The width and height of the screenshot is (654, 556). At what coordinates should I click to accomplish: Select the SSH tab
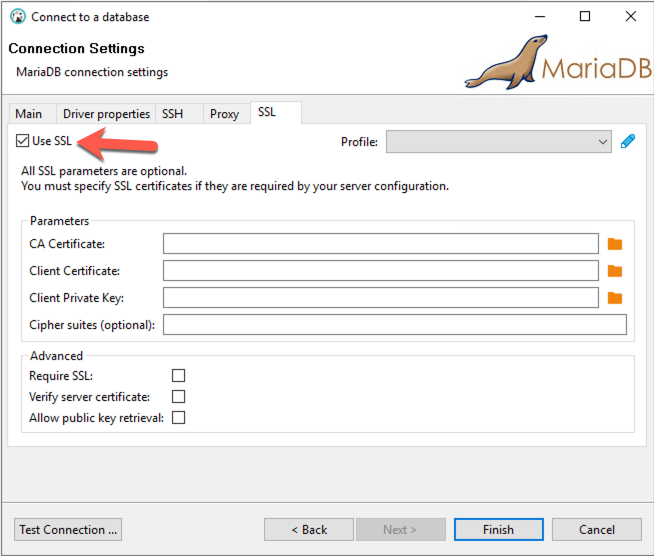pyautogui.click(x=173, y=114)
